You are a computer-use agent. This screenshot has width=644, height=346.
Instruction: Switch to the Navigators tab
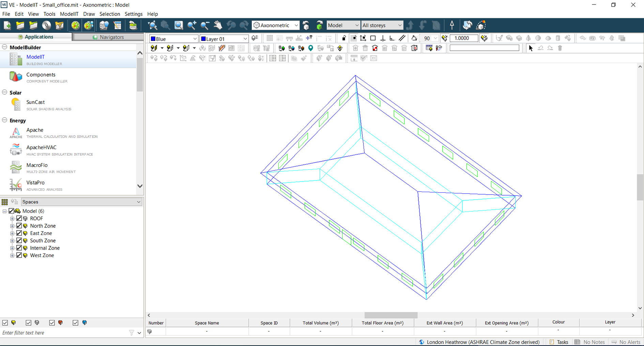(x=108, y=37)
